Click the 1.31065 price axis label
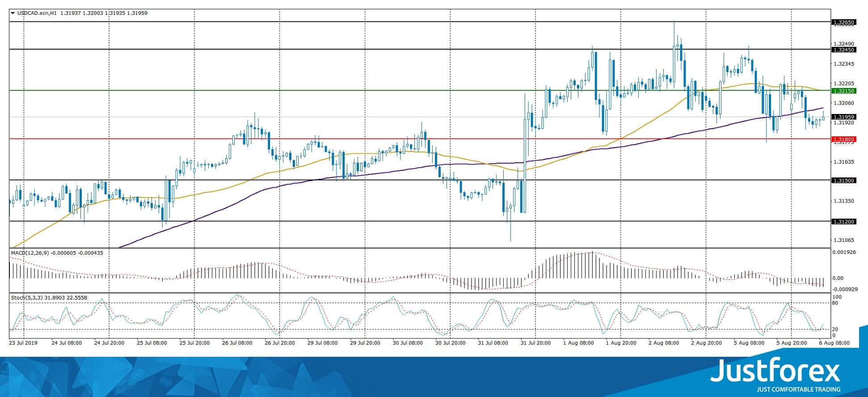Viewport: 868px width, 397px height. [x=844, y=240]
